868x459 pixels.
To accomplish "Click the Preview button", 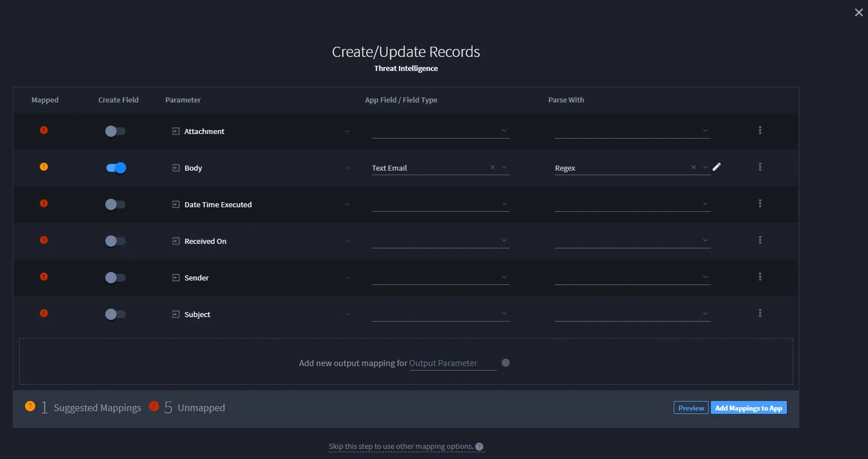I will [691, 408].
